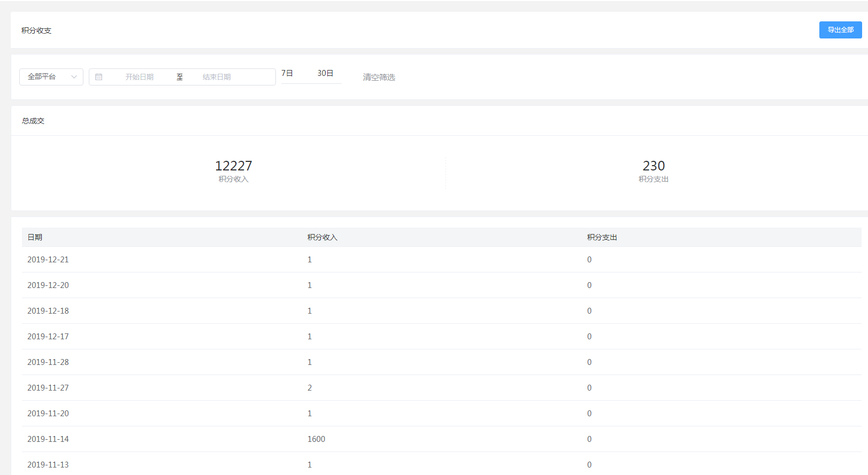Select the 2019-12-17 date cell
The width and height of the screenshot is (868, 475).
48,337
